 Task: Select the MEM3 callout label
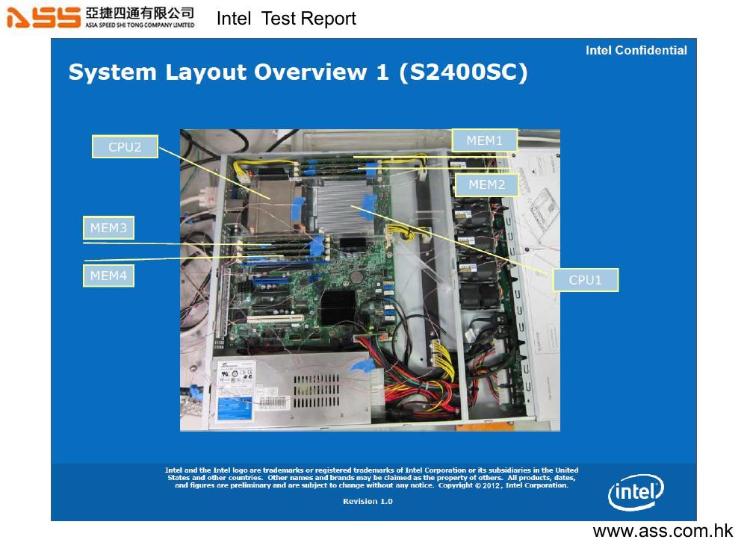(108, 228)
